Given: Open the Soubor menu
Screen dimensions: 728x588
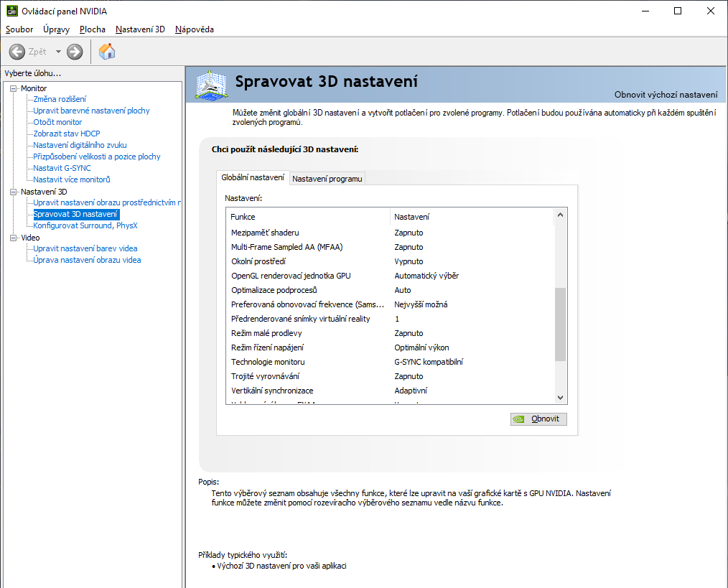Looking at the screenshot, I should (19, 29).
